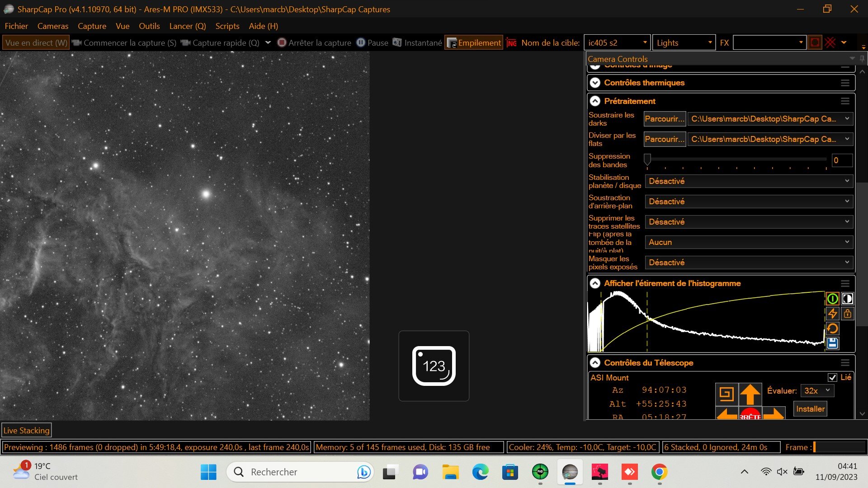Open the Scripts menu
Viewport: 868px width, 488px height.
(227, 26)
